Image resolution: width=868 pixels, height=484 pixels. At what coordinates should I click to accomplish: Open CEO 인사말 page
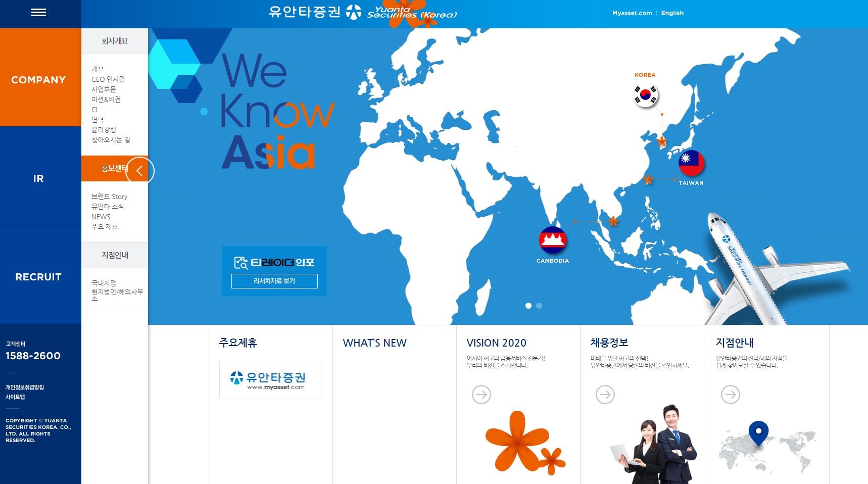108,79
